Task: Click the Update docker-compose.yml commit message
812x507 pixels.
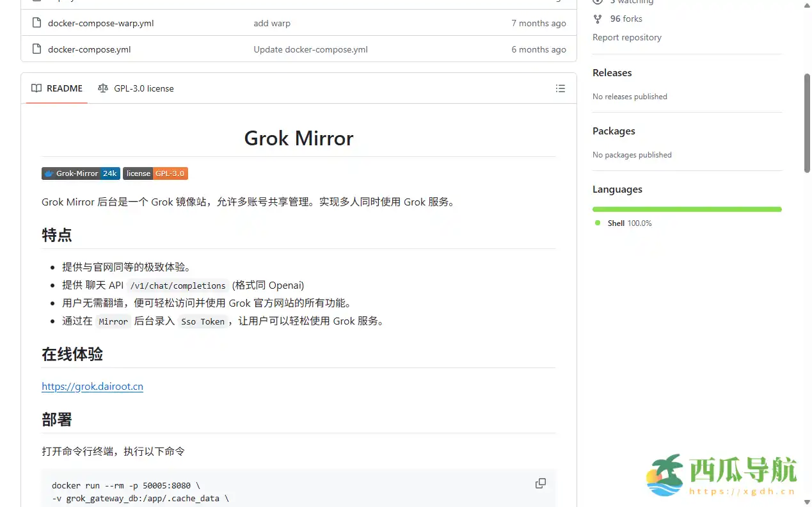Action: (310, 49)
